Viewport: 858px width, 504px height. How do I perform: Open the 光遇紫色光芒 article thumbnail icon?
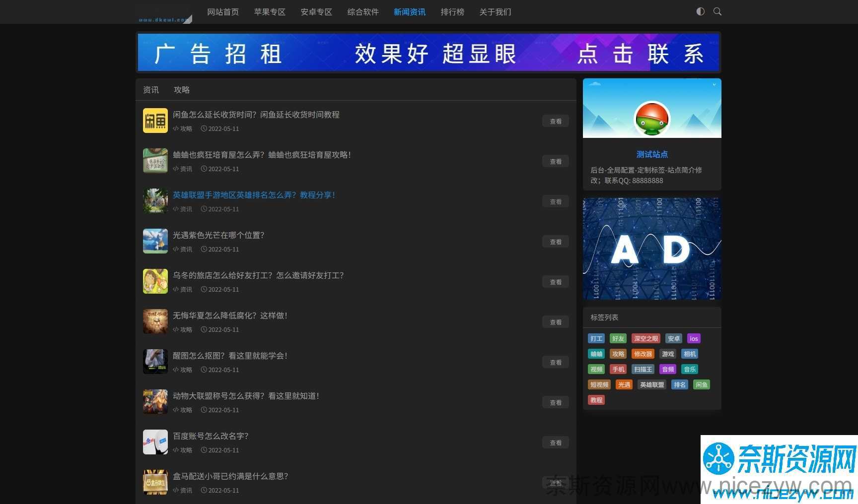click(x=155, y=241)
